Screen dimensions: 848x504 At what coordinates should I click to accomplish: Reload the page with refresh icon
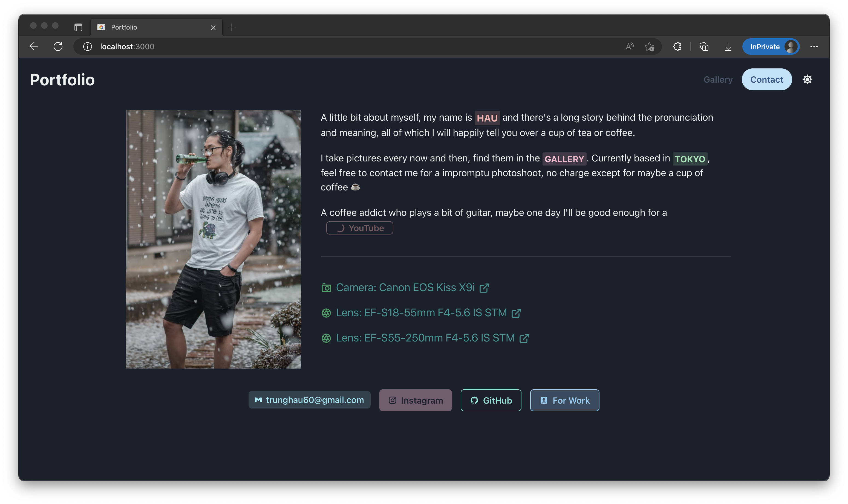click(58, 47)
